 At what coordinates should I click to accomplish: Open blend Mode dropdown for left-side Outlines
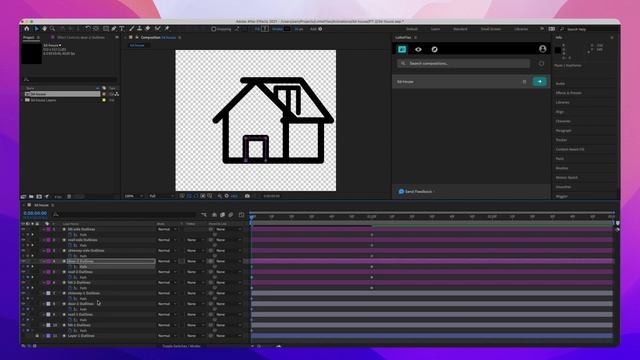tap(167, 229)
